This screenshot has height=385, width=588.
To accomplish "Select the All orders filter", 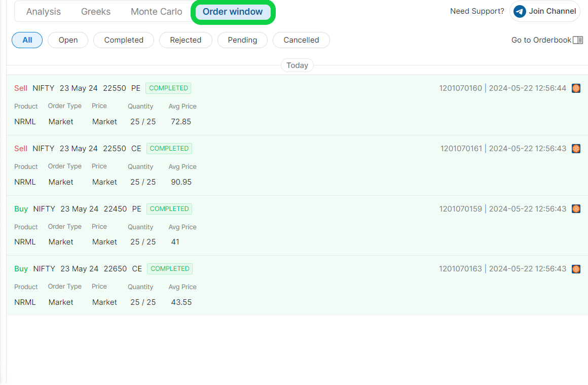I will tap(27, 40).
